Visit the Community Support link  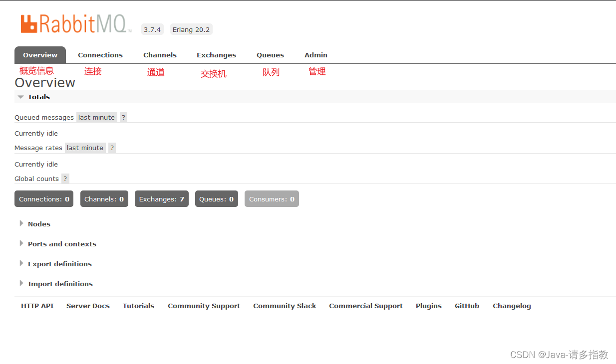204,306
